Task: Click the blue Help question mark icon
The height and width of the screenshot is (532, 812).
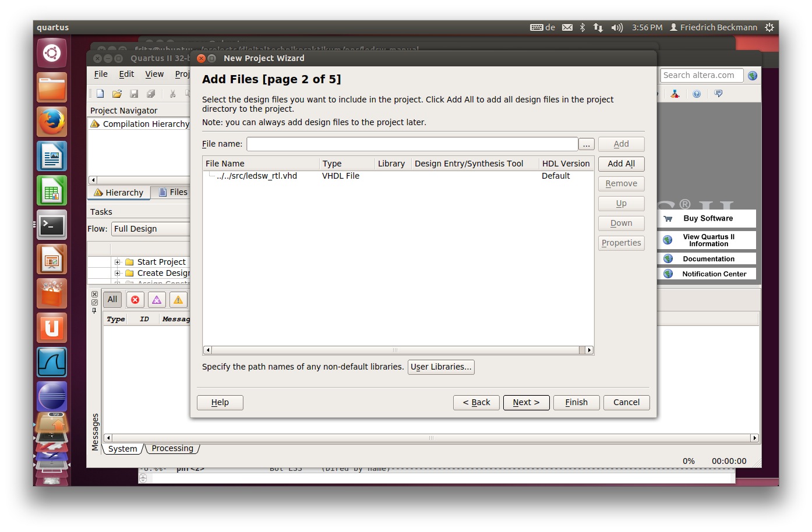Action: (x=697, y=94)
